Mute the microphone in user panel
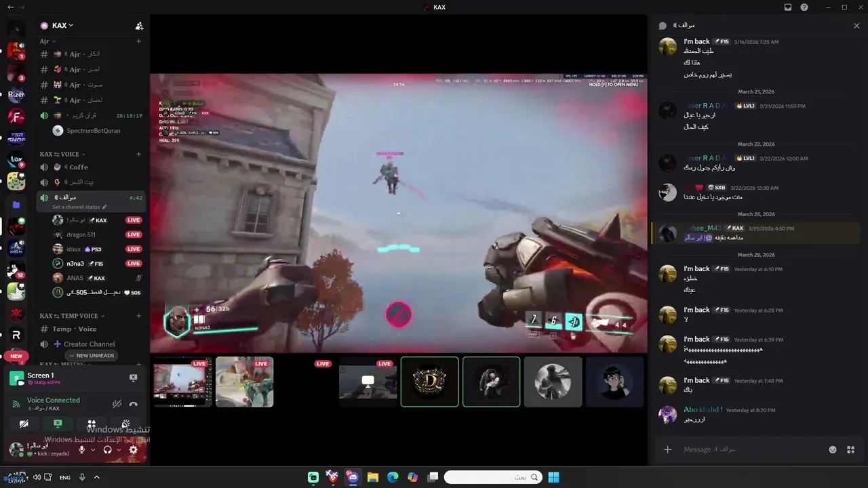Image resolution: width=868 pixels, height=488 pixels. (x=82, y=449)
